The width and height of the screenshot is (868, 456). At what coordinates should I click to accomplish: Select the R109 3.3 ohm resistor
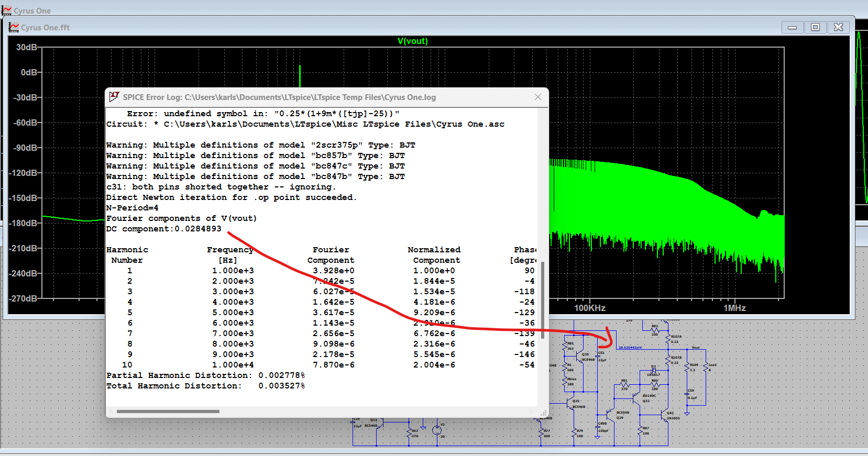687,367
